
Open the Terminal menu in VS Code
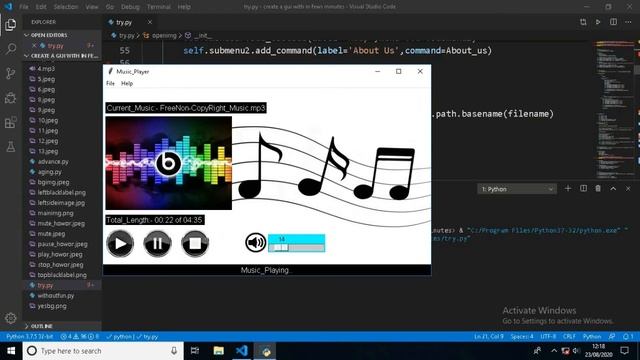pyautogui.click(x=159, y=7)
